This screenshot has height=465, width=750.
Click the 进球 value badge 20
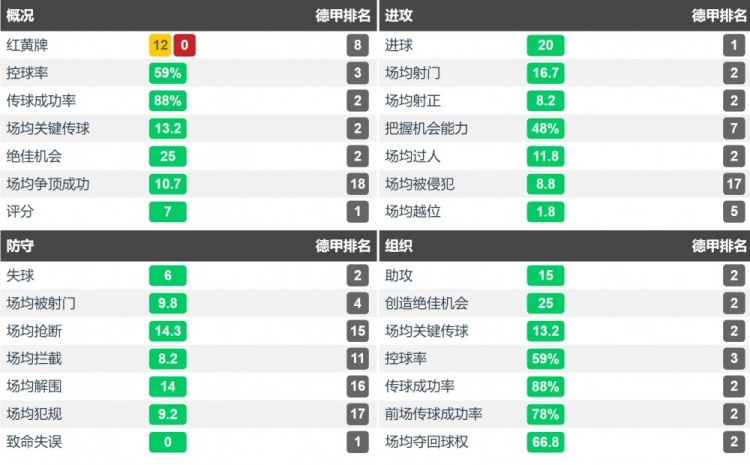545,45
